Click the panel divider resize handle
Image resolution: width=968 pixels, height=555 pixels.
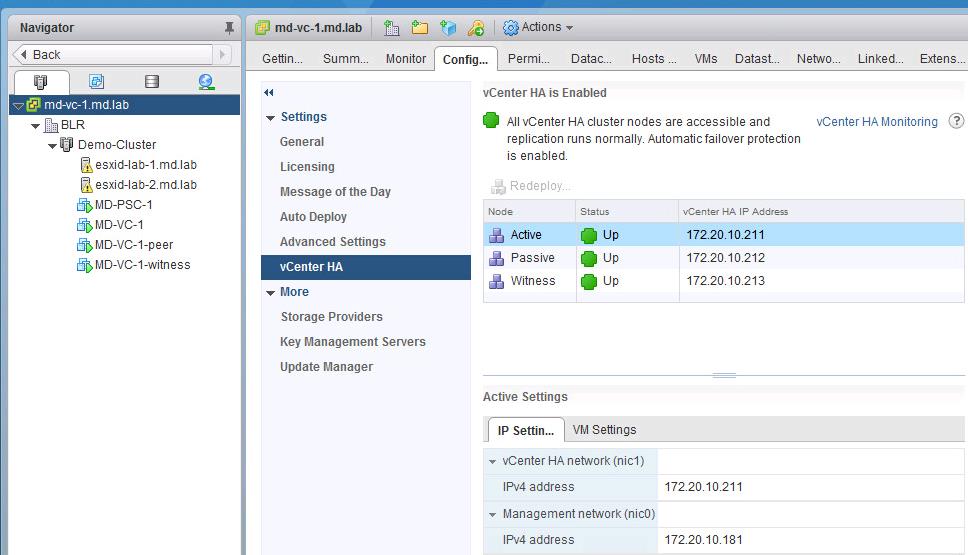point(724,375)
